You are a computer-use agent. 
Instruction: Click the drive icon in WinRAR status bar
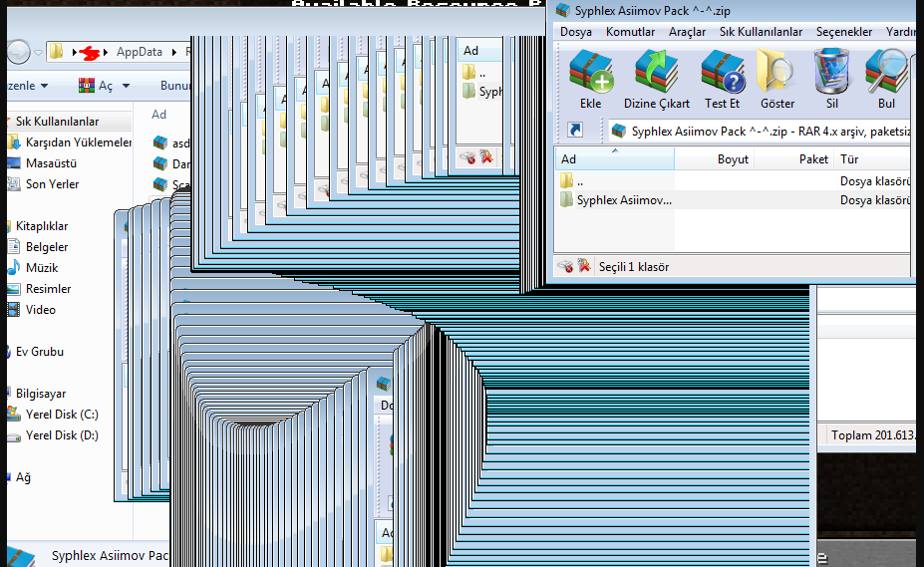(564, 266)
